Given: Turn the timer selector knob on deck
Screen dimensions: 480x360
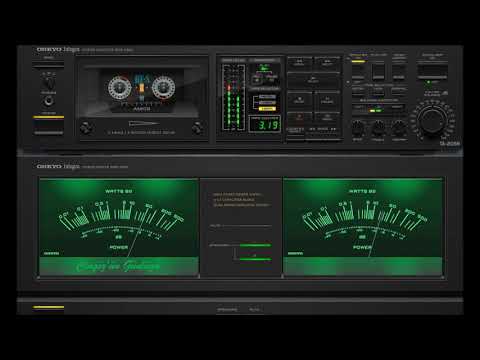Looking at the screenshot, I should coord(49,82).
